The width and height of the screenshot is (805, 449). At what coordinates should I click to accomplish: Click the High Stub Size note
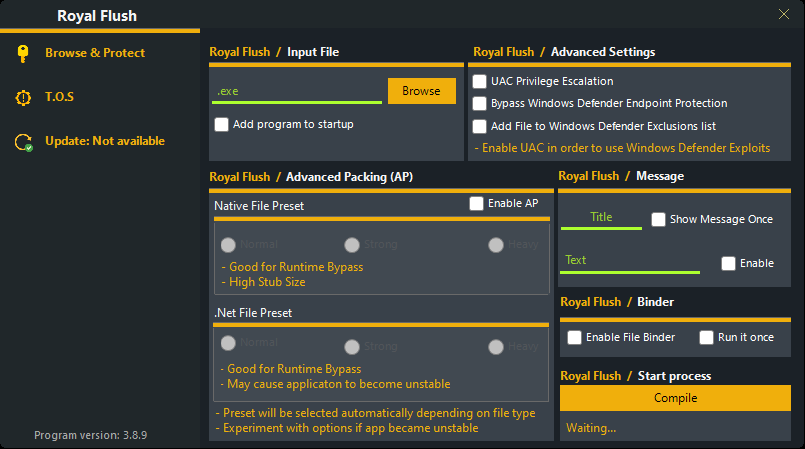click(263, 282)
